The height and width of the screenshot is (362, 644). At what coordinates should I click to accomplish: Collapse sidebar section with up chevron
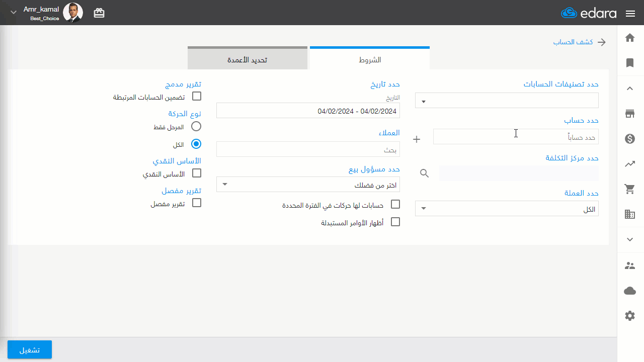tap(630, 88)
